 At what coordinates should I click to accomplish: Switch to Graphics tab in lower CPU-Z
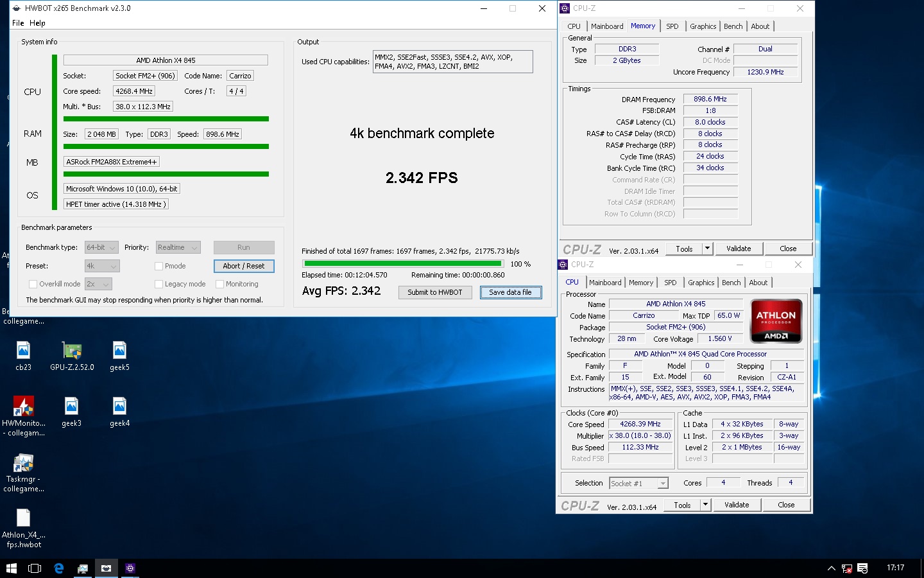tap(701, 283)
